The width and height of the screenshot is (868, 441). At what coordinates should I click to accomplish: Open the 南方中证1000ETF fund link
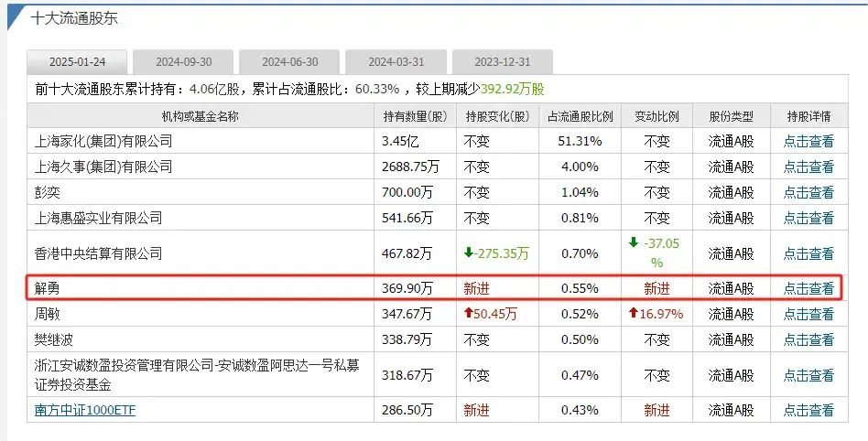pyautogui.click(x=85, y=410)
